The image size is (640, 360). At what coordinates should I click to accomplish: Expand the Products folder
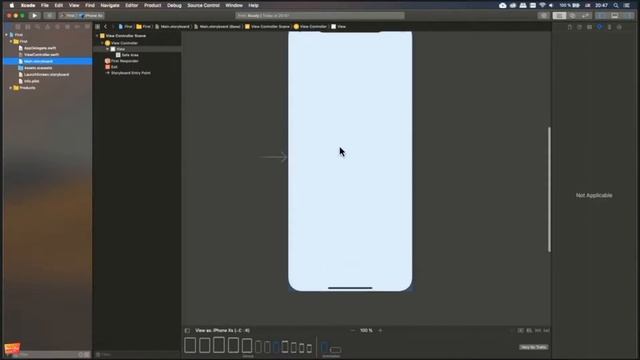(x=11, y=88)
